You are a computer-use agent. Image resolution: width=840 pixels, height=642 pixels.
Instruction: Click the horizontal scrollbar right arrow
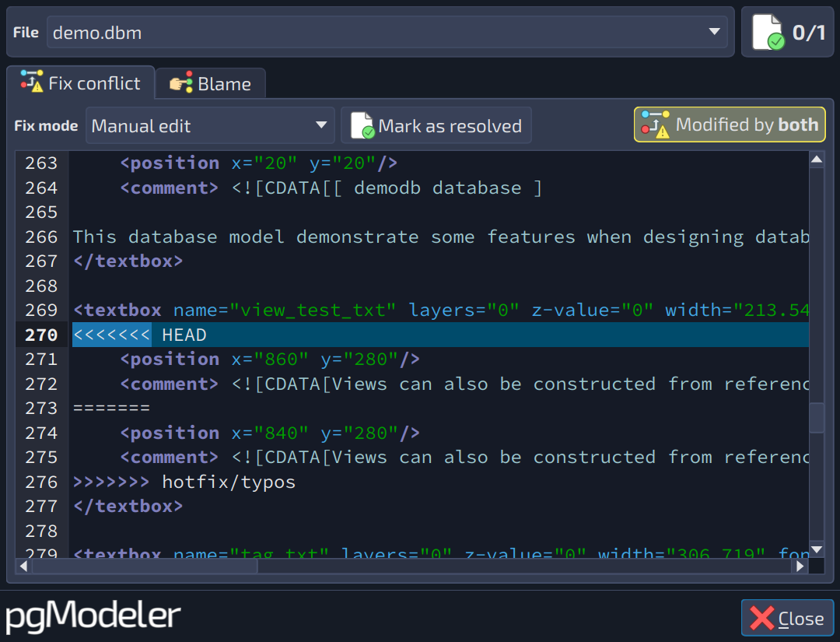point(800,566)
